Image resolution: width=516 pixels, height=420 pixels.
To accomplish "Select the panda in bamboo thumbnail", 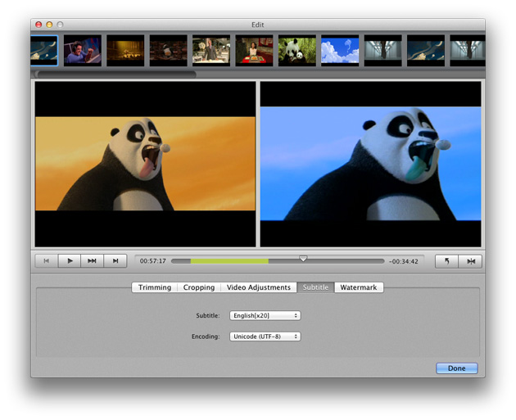I will tap(297, 50).
